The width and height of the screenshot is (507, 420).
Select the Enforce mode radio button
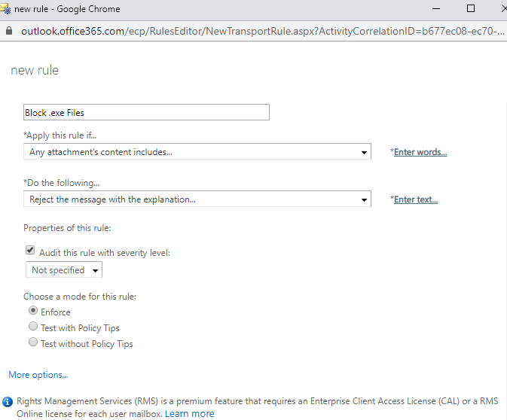tap(33, 310)
